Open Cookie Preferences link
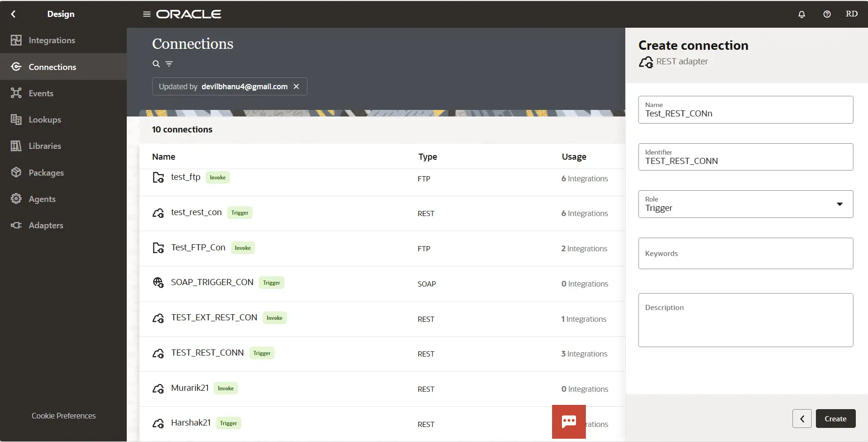This screenshot has width=868, height=442. [x=63, y=416]
